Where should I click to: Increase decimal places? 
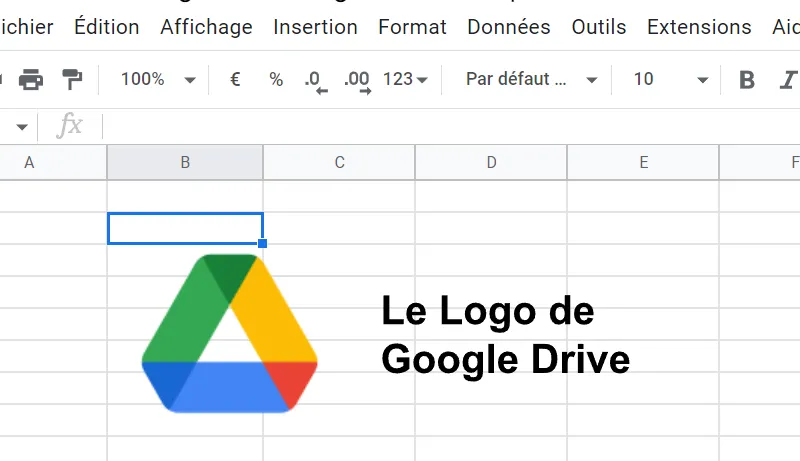tap(357, 82)
